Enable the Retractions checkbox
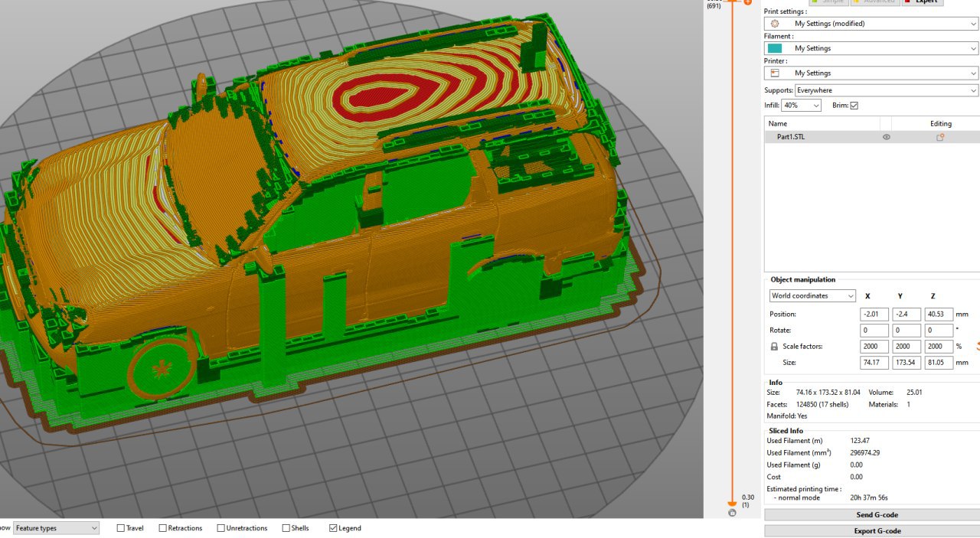The height and width of the screenshot is (538, 980). [x=163, y=528]
